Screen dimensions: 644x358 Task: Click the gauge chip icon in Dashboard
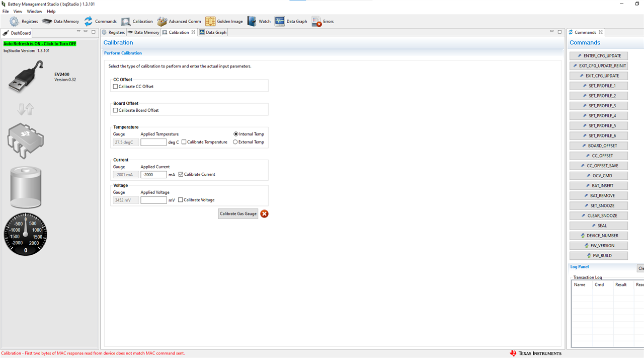pyautogui.click(x=26, y=141)
